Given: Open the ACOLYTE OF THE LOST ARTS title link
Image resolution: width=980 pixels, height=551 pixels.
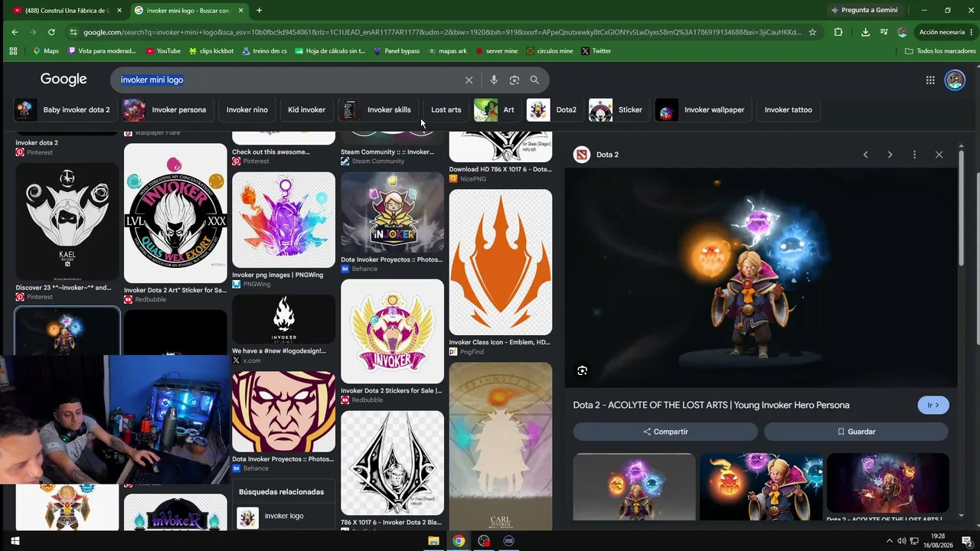Looking at the screenshot, I should point(711,405).
